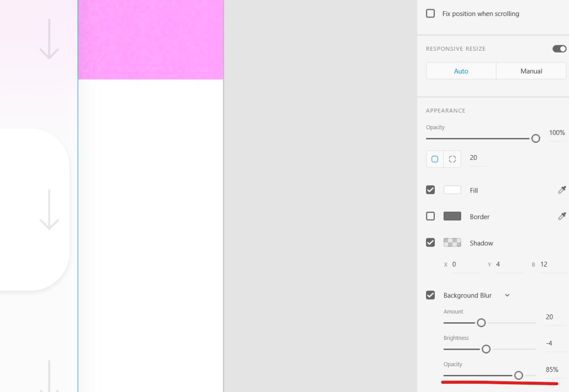Screen dimensions: 569x392
Task: Click the Border label text
Action: coord(479,217)
